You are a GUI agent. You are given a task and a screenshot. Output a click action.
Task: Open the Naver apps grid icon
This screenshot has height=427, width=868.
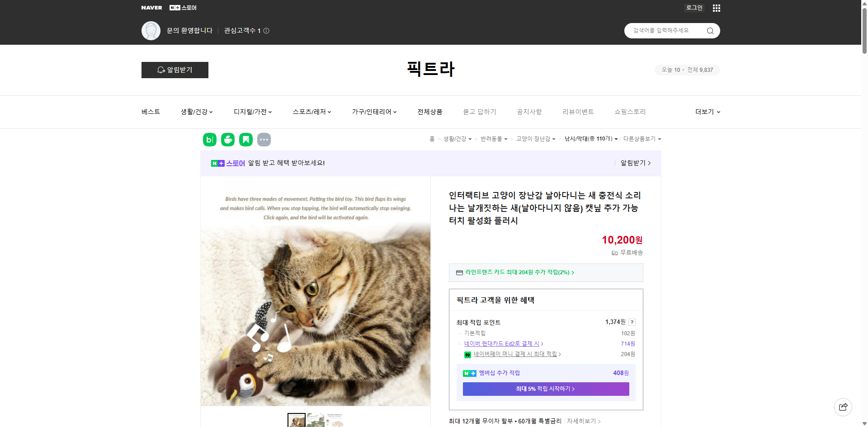click(x=716, y=8)
